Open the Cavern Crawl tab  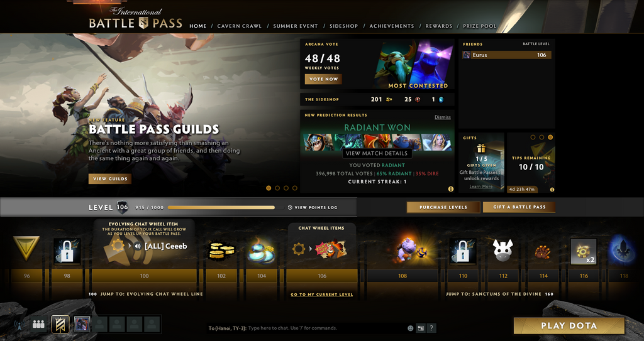click(x=240, y=26)
